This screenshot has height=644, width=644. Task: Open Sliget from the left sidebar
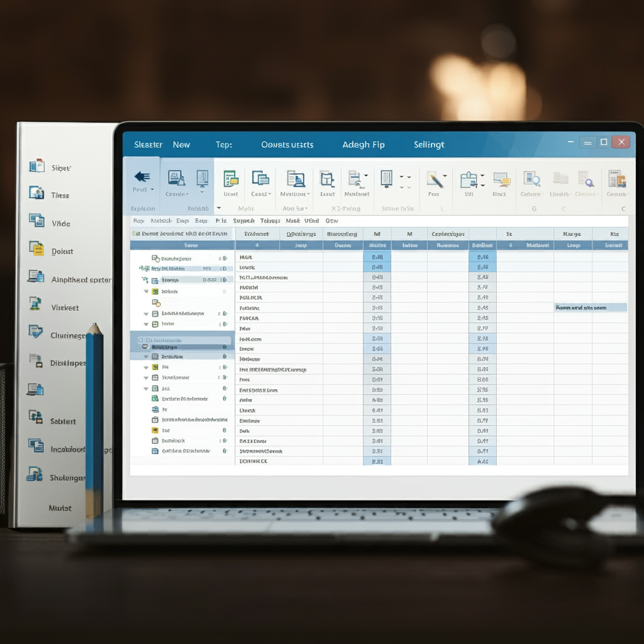pos(61,167)
